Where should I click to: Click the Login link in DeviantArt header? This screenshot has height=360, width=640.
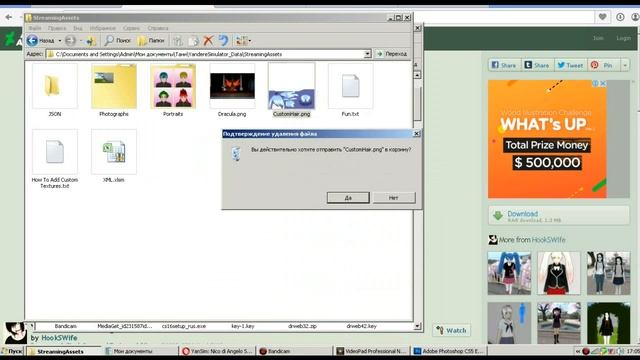(x=623, y=38)
